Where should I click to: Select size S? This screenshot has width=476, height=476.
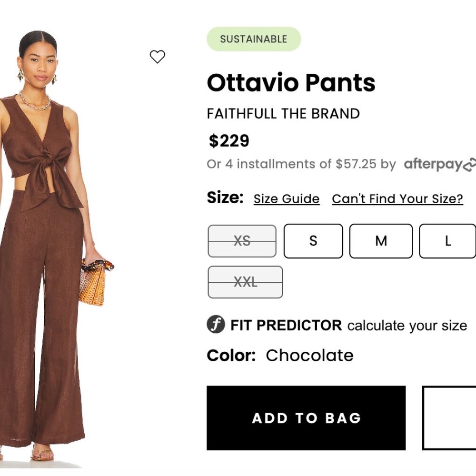point(313,241)
